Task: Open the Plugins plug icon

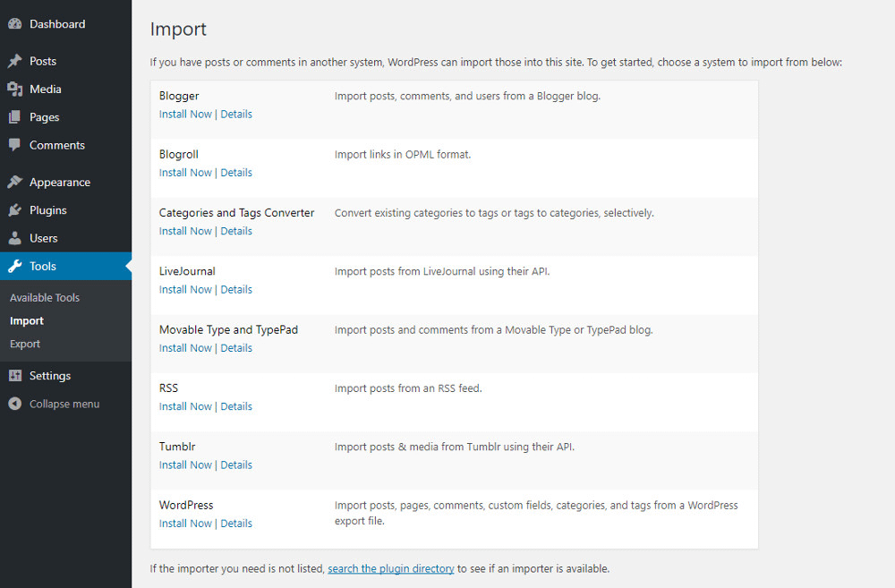Action: [14, 210]
